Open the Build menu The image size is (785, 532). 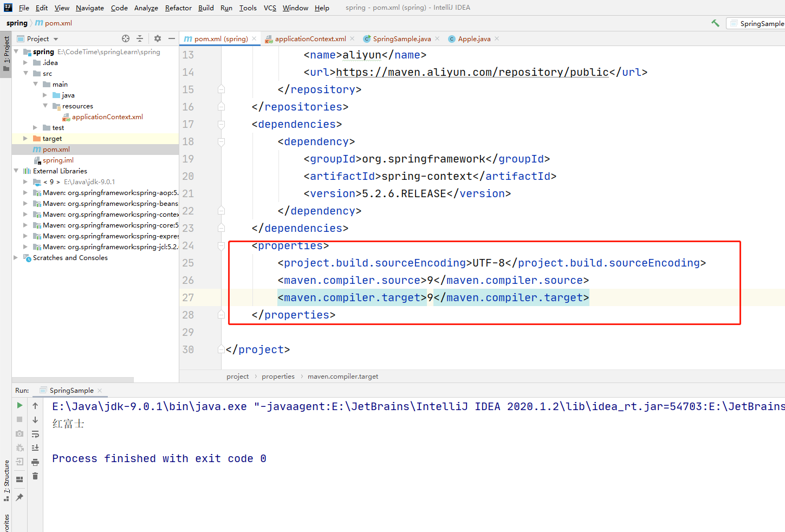206,8
